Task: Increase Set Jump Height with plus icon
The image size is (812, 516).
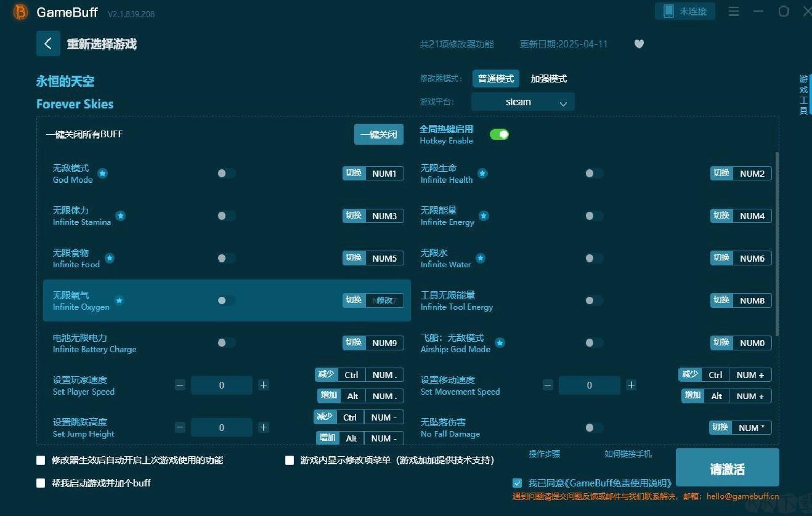Action: [x=264, y=427]
